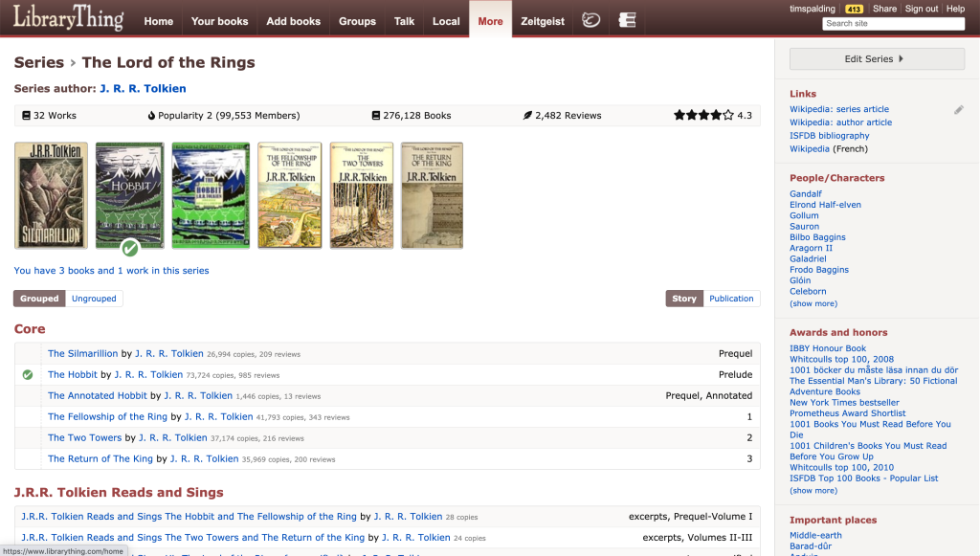The width and height of the screenshot is (980, 556).
Task: Open ISFDB bibliography link
Action: tap(830, 136)
